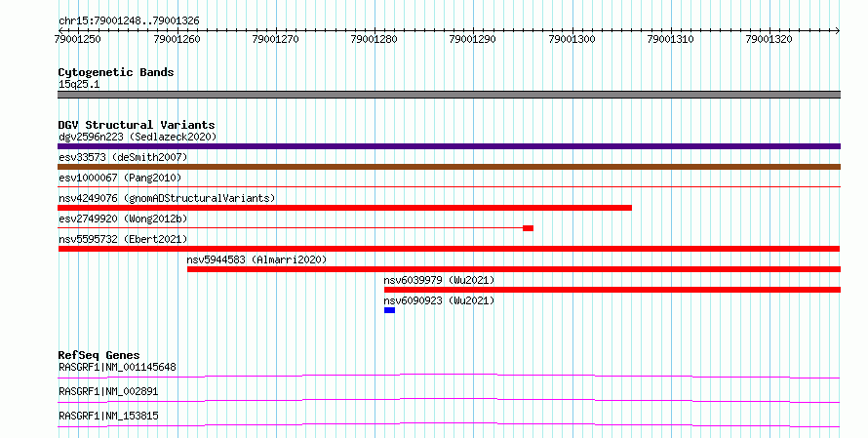
Task: Click ruler position label 79001250
Action: point(78,39)
